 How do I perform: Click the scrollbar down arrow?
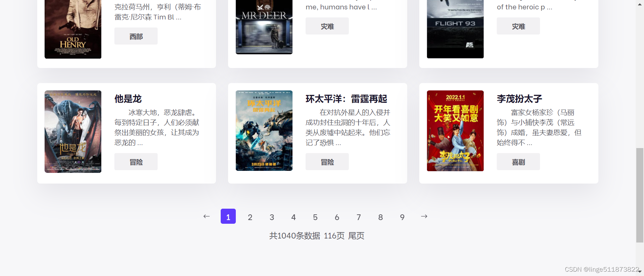click(x=640, y=271)
